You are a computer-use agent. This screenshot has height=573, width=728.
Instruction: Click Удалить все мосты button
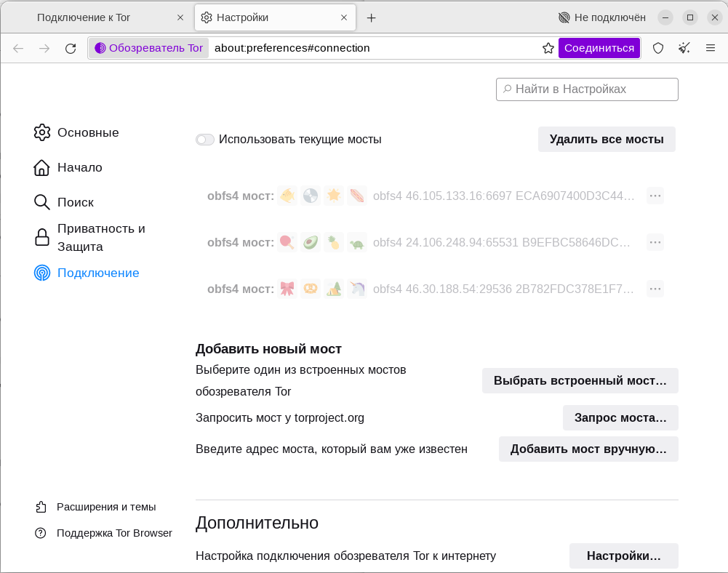pyautogui.click(x=607, y=140)
